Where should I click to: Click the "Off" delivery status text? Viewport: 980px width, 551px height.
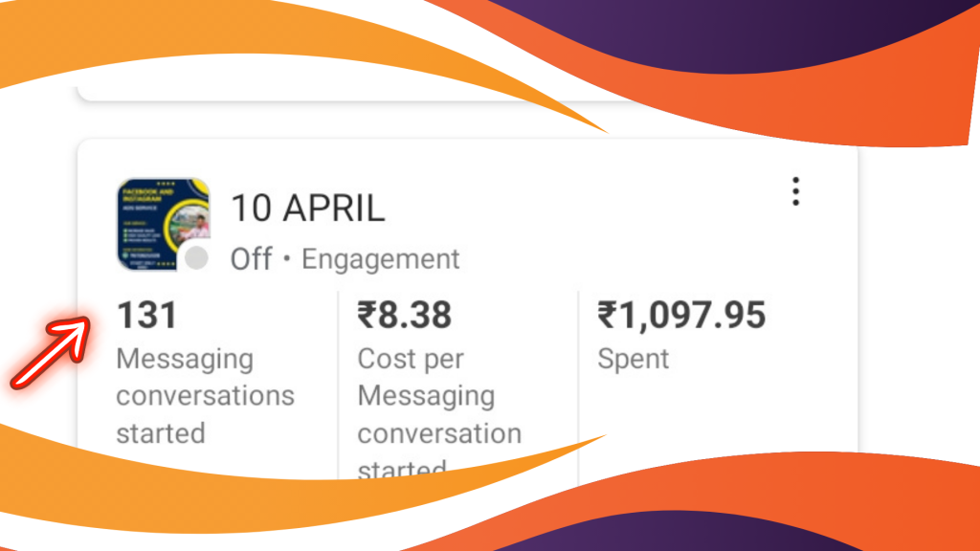click(251, 259)
